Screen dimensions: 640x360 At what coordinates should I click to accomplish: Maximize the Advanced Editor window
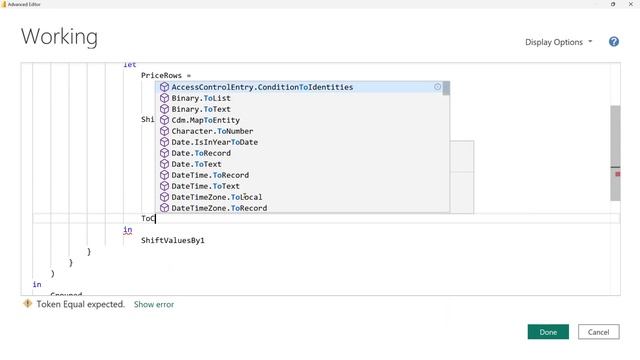point(613,4)
